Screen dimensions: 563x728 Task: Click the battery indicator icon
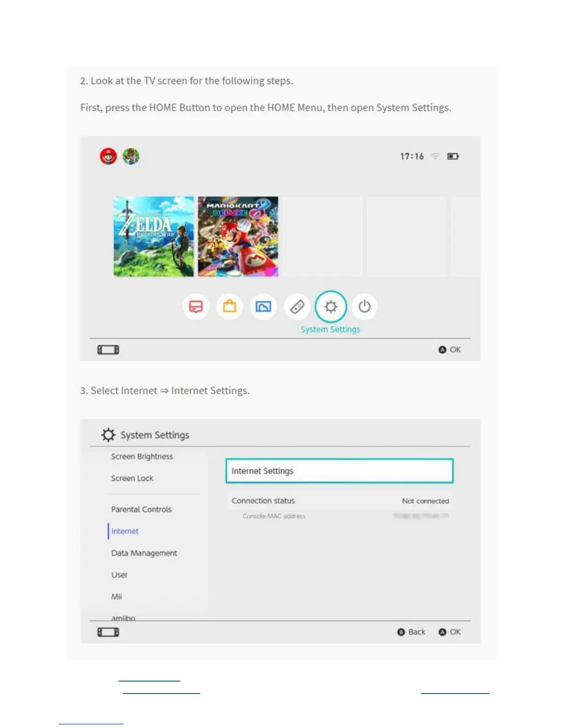(453, 156)
